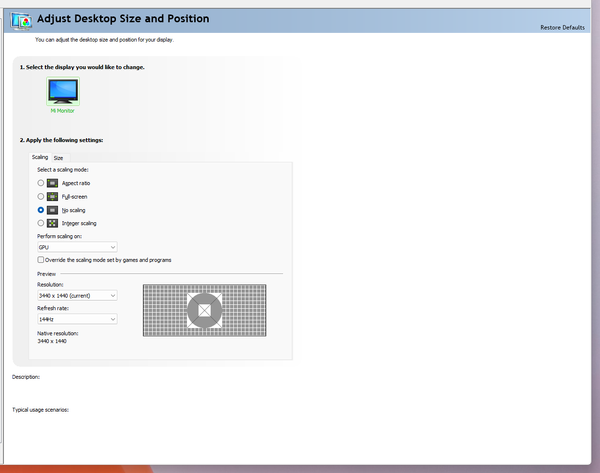This screenshot has height=473, width=600.
Task: Select the Integer scaling radio button
Action: click(40, 223)
